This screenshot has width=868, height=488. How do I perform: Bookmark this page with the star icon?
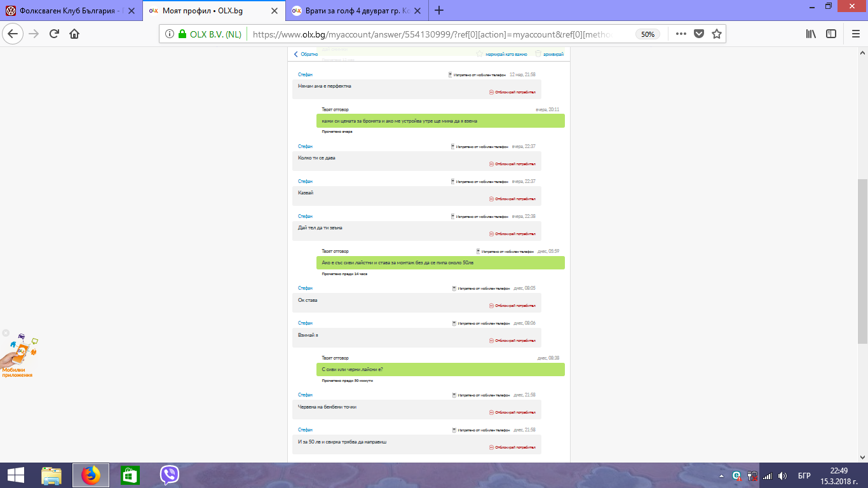[717, 34]
